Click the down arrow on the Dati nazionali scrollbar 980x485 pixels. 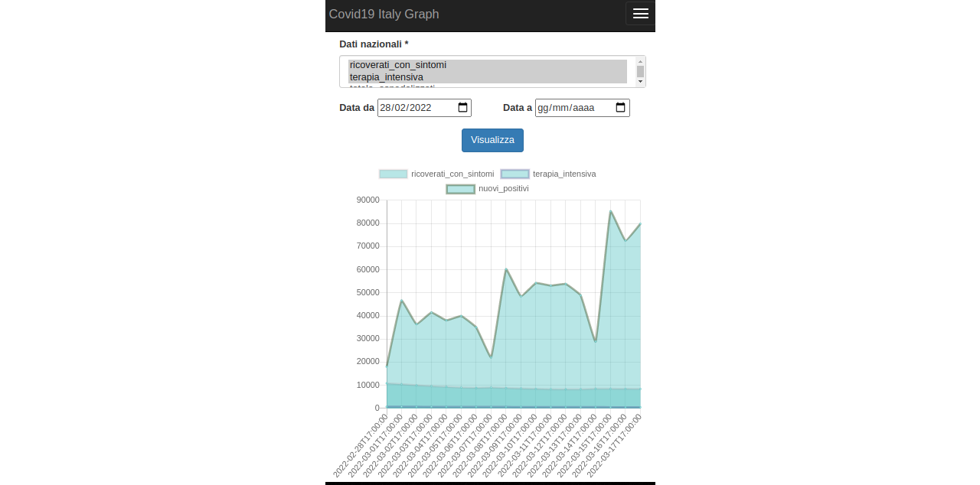639,82
